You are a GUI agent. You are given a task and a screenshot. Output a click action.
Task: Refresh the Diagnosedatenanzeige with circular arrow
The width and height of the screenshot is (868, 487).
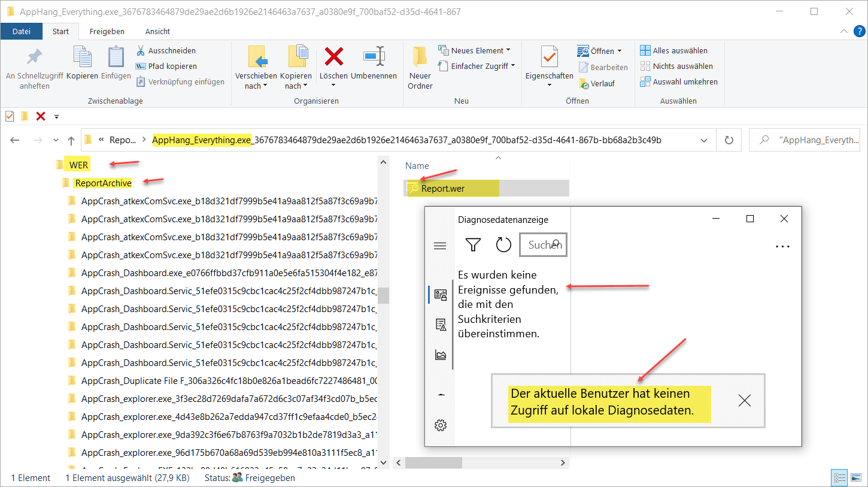(503, 244)
